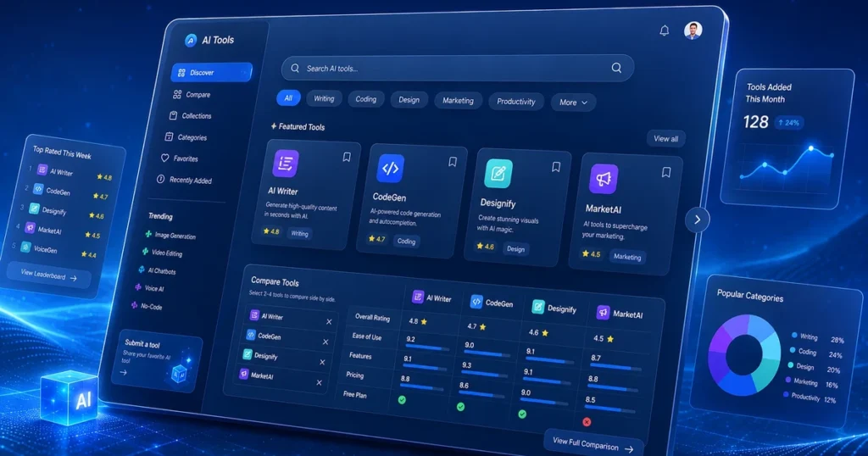
Task: Select the Writing filter chip
Action: [324, 98]
